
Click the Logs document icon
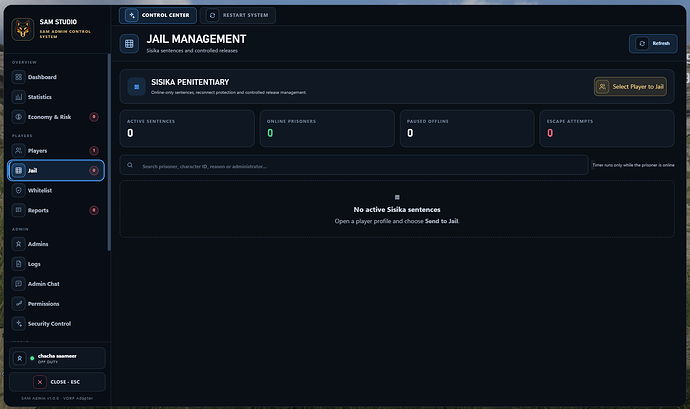pos(18,264)
